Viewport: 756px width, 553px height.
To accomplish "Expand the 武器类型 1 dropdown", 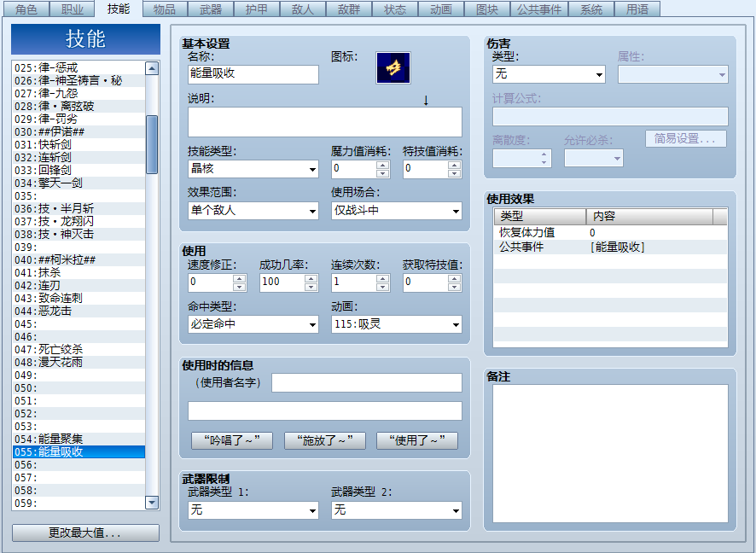I will pyautogui.click(x=253, y=510).
